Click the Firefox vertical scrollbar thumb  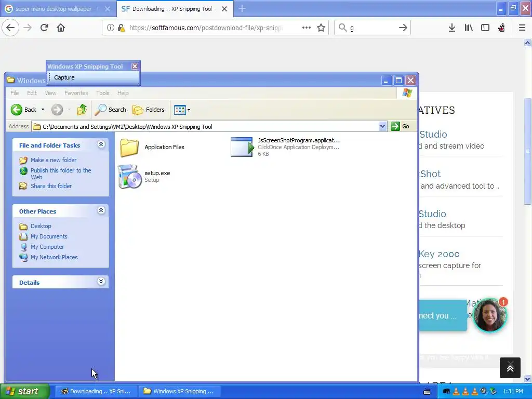click(527, 151)
